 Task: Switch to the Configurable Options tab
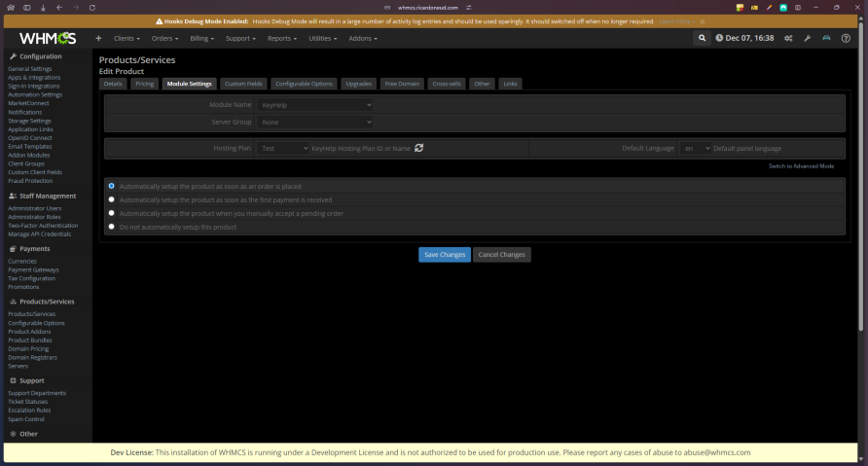click(x=304, y=84)
